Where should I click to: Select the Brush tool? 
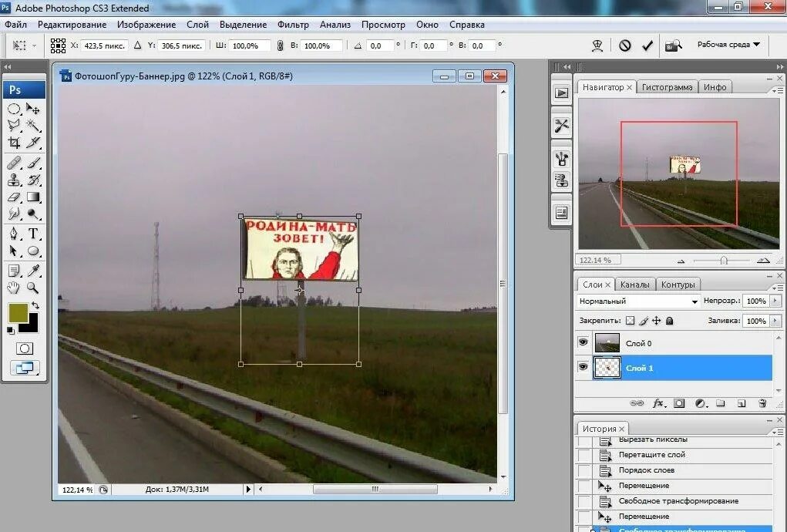pos(33,163)
